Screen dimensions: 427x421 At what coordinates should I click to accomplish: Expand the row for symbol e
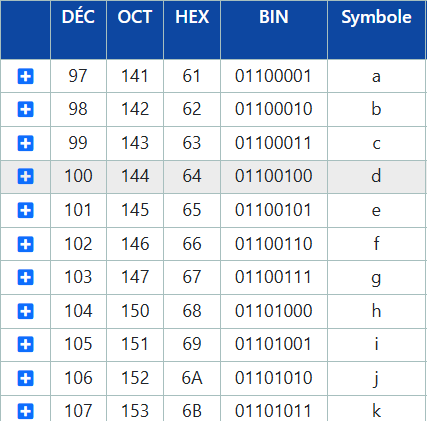click(25, 210)
